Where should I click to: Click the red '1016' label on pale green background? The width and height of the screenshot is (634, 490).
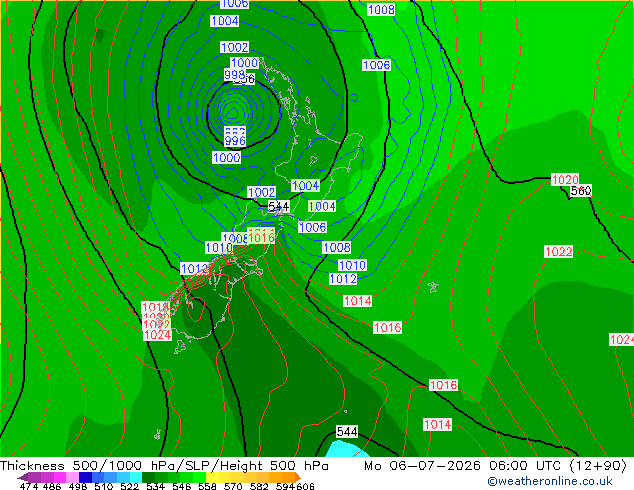(x=261, y=237)
